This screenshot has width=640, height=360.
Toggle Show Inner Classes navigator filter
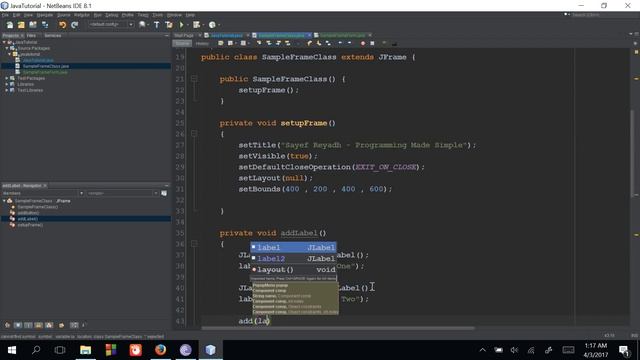pos(49,325)
